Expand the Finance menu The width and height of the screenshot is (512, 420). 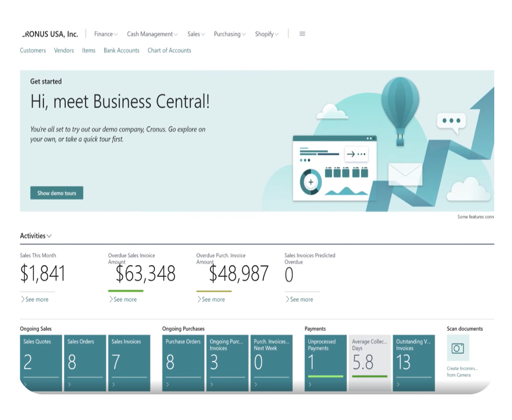tap(106, 34)
